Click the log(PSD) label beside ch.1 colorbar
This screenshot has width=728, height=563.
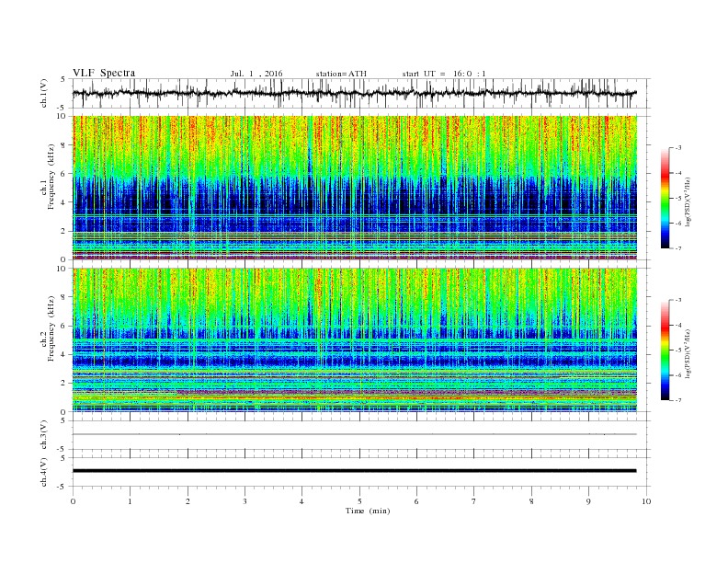[688, 201]
